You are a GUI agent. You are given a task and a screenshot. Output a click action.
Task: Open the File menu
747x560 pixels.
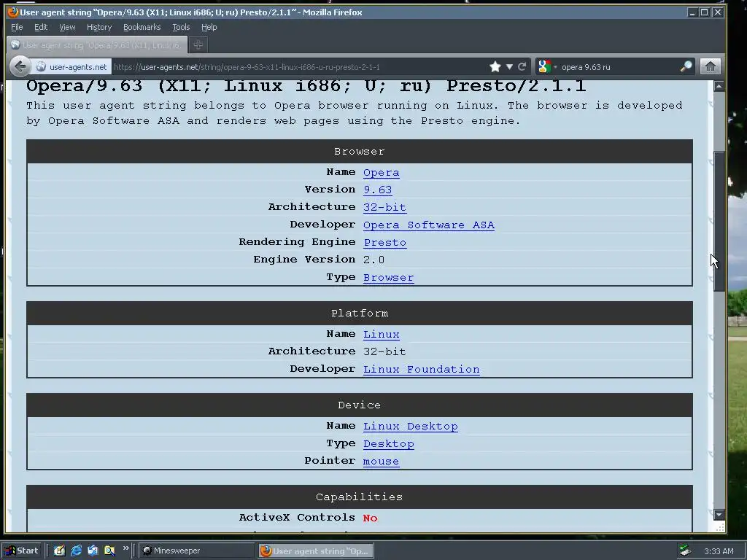[17, 27]
